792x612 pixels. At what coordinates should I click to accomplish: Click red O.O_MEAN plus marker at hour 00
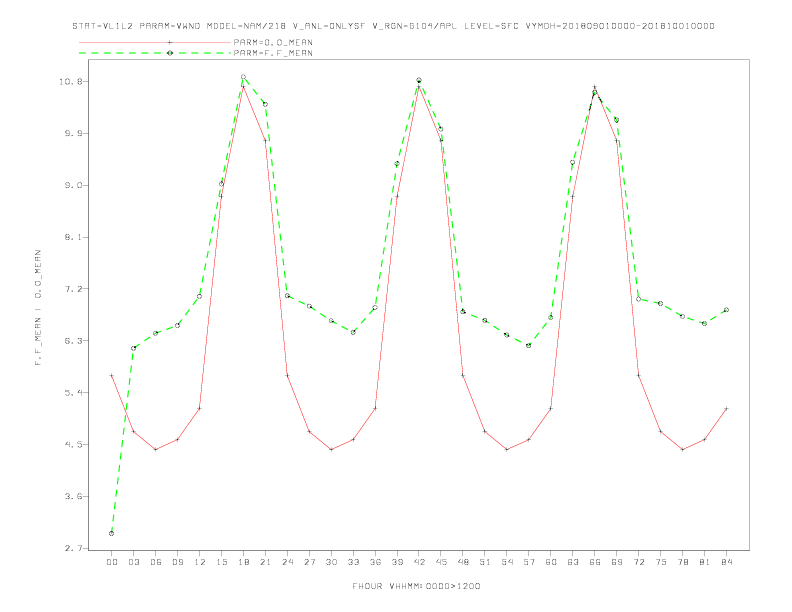click(x=112, y=376)
